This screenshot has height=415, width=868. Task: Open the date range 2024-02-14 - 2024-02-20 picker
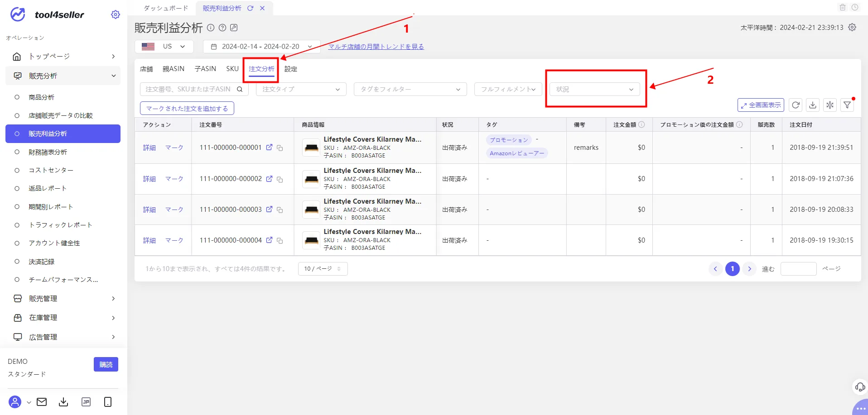pos(261,47)
